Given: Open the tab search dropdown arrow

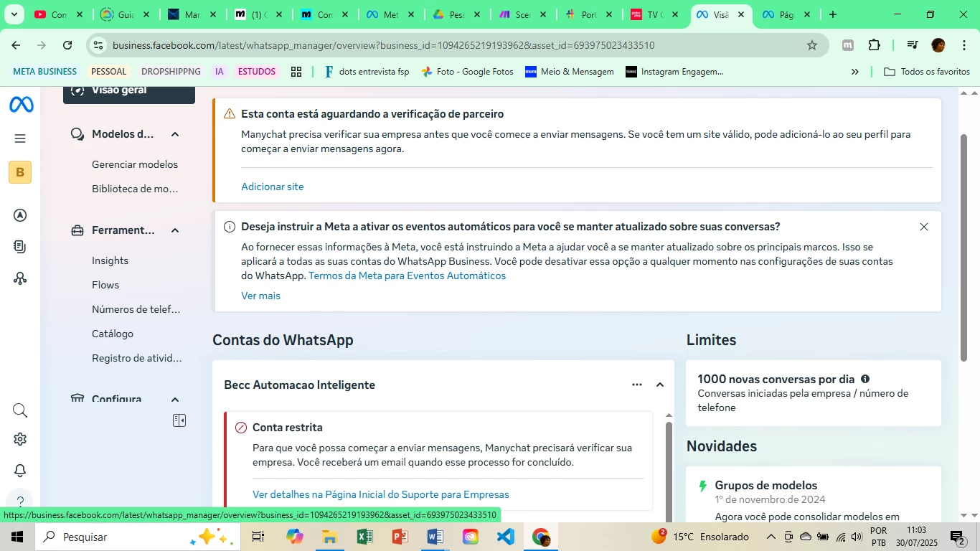Looking at the screenshot, I should click(14, 14).
